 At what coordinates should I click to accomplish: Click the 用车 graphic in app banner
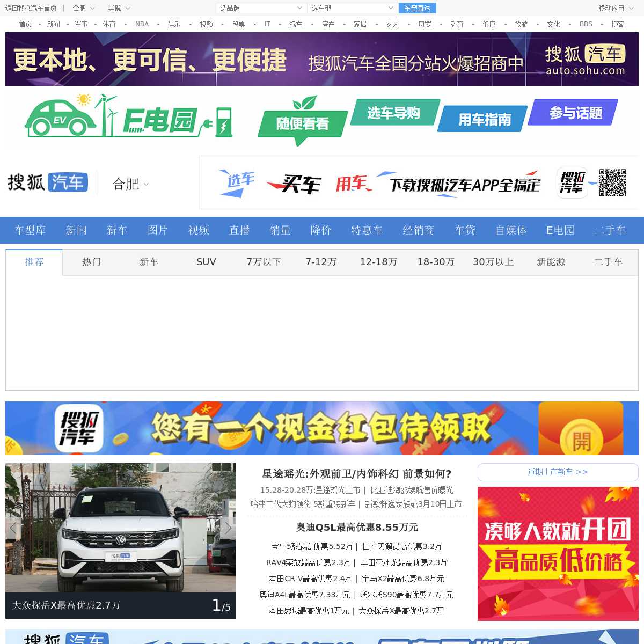pyautogui.click(x=353, y=184)
